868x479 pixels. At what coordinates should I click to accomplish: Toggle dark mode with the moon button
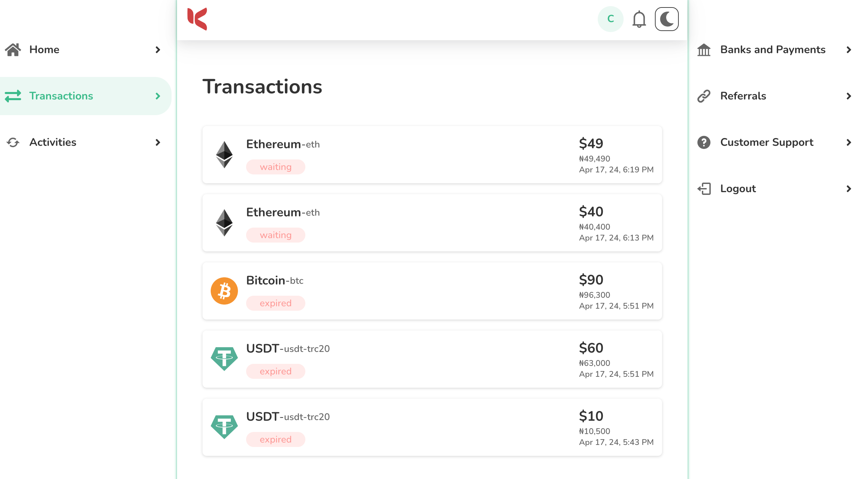point(666,19)
